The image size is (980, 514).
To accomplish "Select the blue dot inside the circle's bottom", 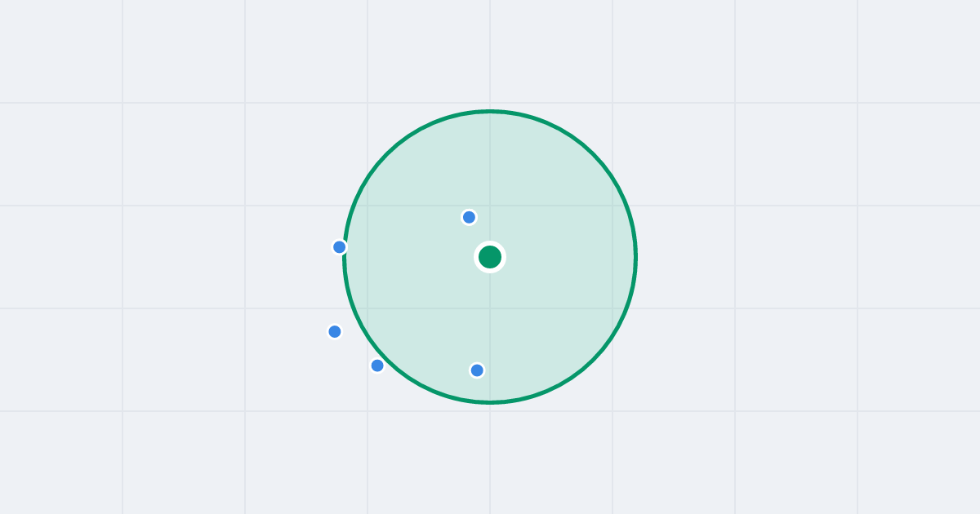I will 477,370.
